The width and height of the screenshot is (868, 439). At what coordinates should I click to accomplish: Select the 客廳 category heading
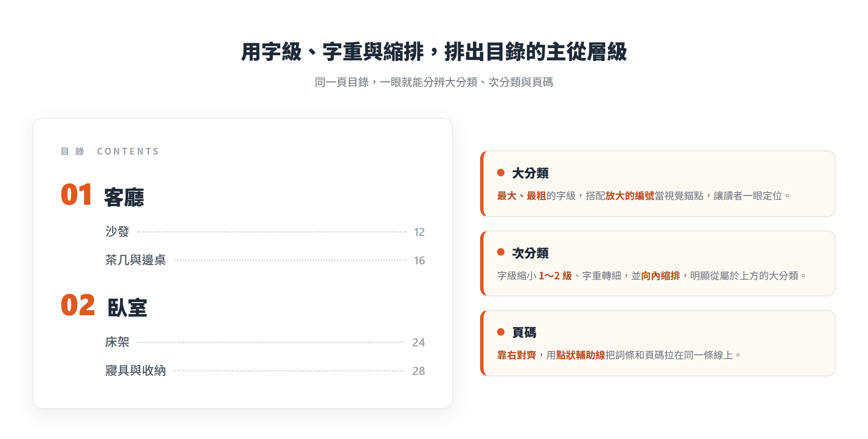(x=124, y=197)
